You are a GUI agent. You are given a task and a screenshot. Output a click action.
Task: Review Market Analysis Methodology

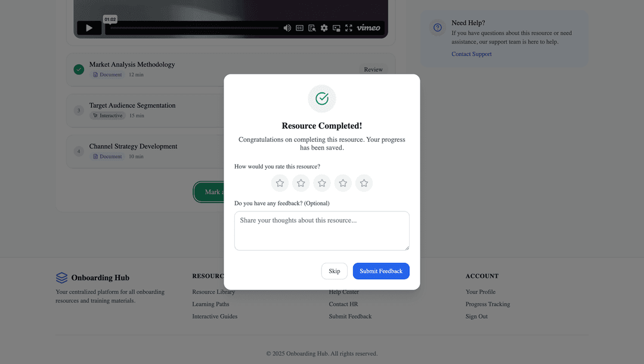click(x=373, y=70)
